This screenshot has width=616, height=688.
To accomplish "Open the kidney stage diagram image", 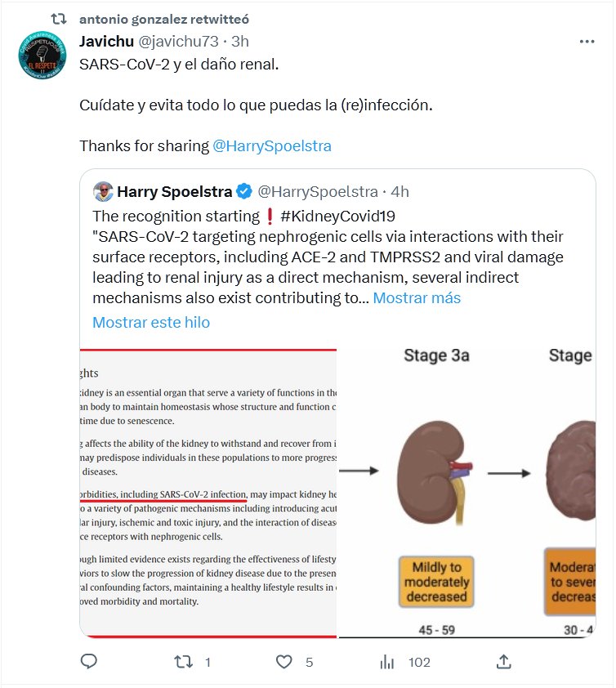I will pyautogui.click(x=466, y=492).
